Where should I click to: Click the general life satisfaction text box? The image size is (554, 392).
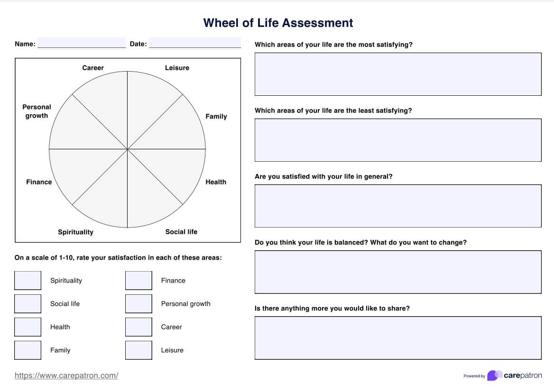pos(397,206)
